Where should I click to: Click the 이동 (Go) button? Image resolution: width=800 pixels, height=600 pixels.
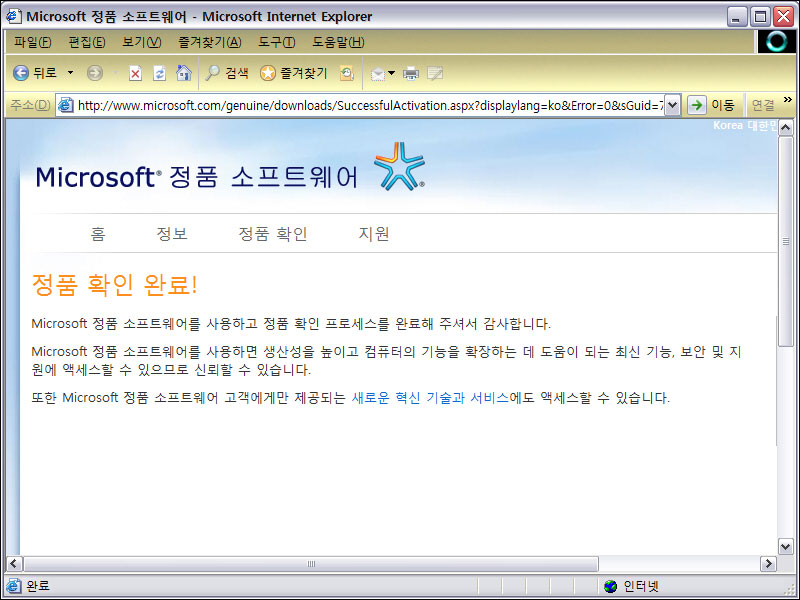[x=711, y=106]
